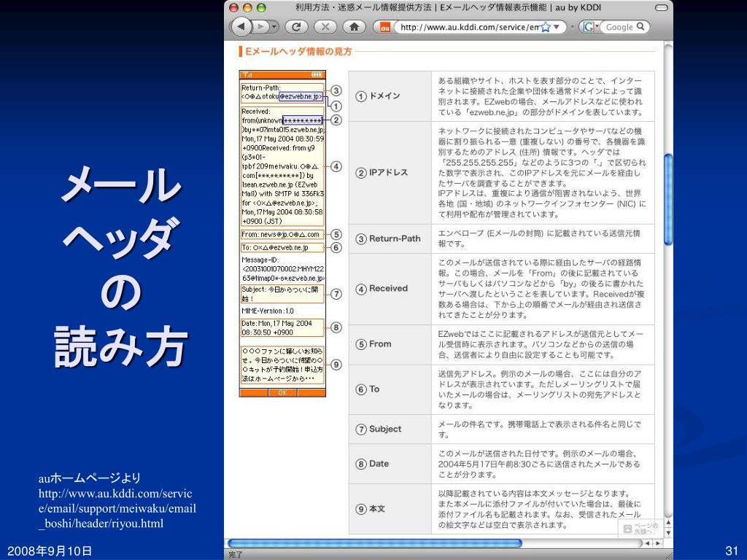The image size is (747, 560).
Task: Click the '③ Return-Path' table cell
Action: pyautogui.click(x=390, y=238)
